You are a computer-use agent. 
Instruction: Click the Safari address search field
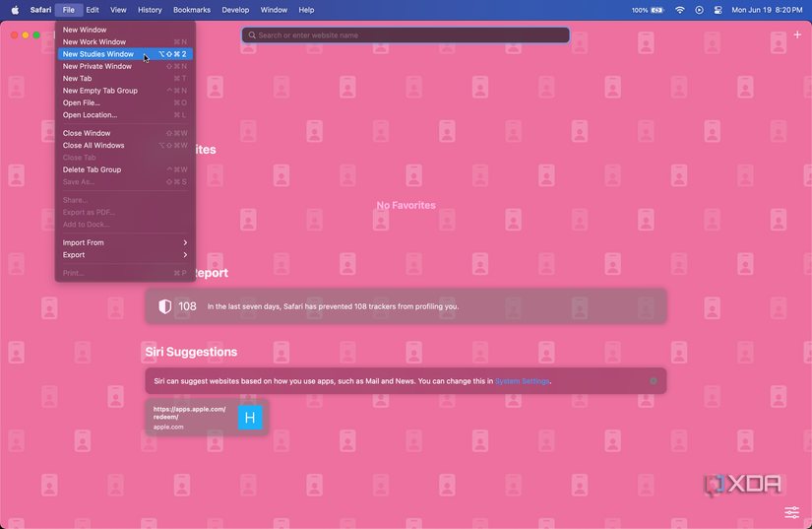tap(406, 35)
